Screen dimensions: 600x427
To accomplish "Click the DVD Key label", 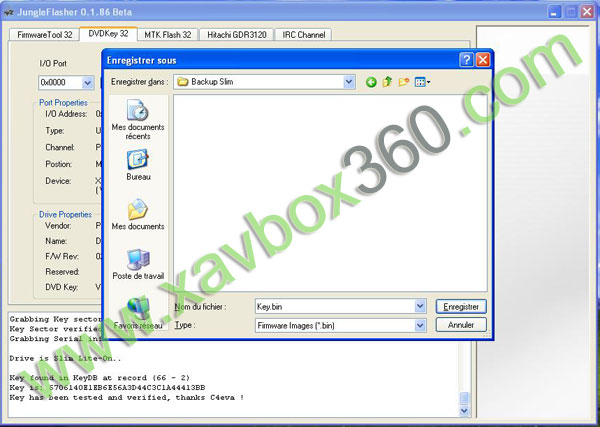I will (61, 287).
